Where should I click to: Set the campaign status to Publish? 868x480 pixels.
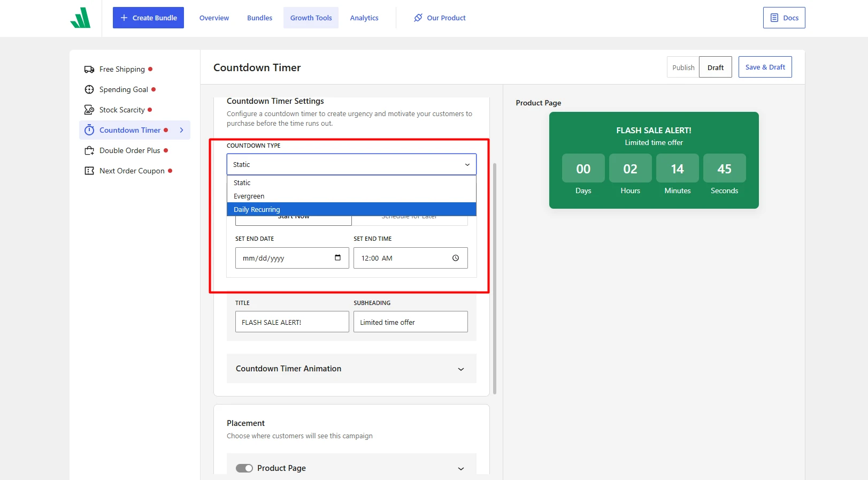pyautogui.click(x=683, y=67)
